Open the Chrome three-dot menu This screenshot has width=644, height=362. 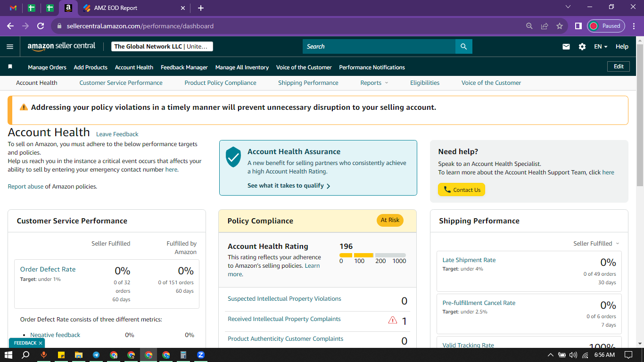(633, 26)
